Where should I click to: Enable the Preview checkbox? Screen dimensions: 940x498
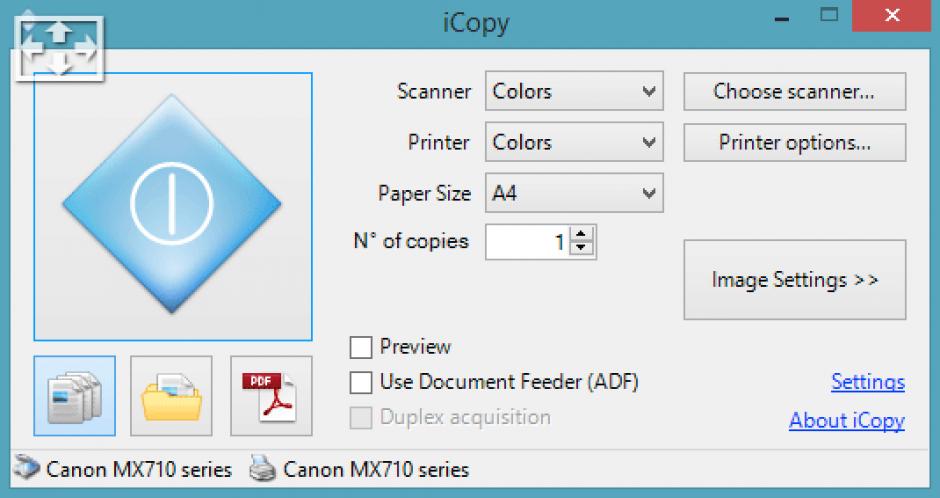pos(361,347)
